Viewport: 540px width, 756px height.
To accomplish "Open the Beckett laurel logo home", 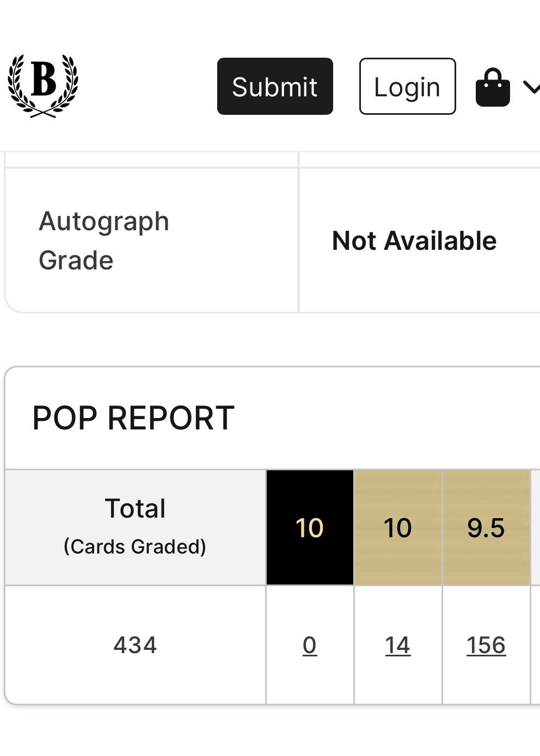I will (x=43, y=86).
